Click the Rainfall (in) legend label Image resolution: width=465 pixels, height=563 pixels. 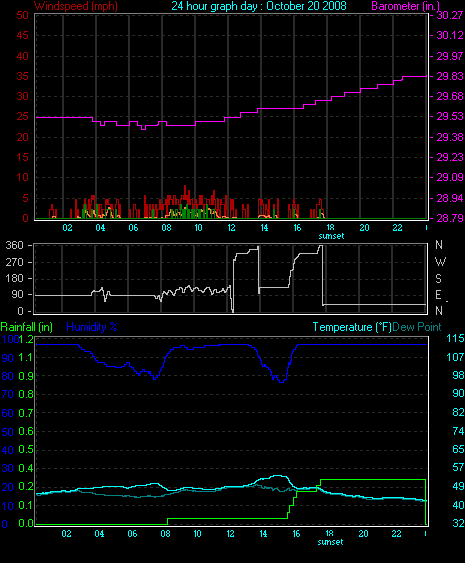click(x=27, y=327)
